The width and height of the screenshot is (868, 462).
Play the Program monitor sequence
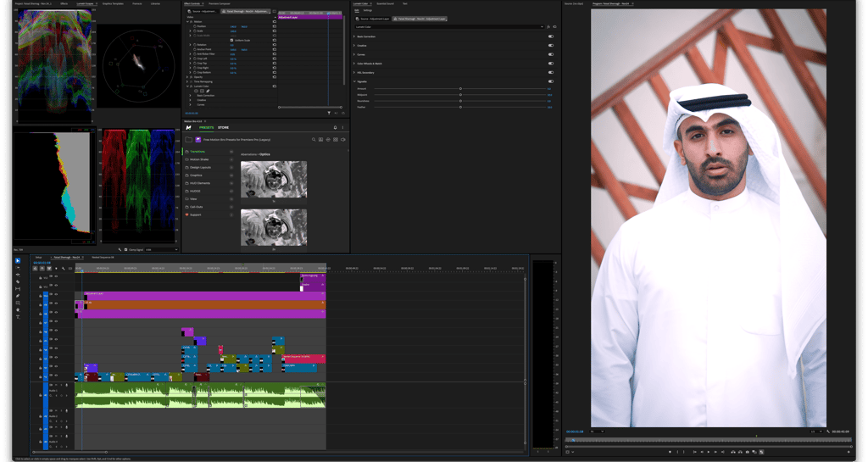[709, 452]
